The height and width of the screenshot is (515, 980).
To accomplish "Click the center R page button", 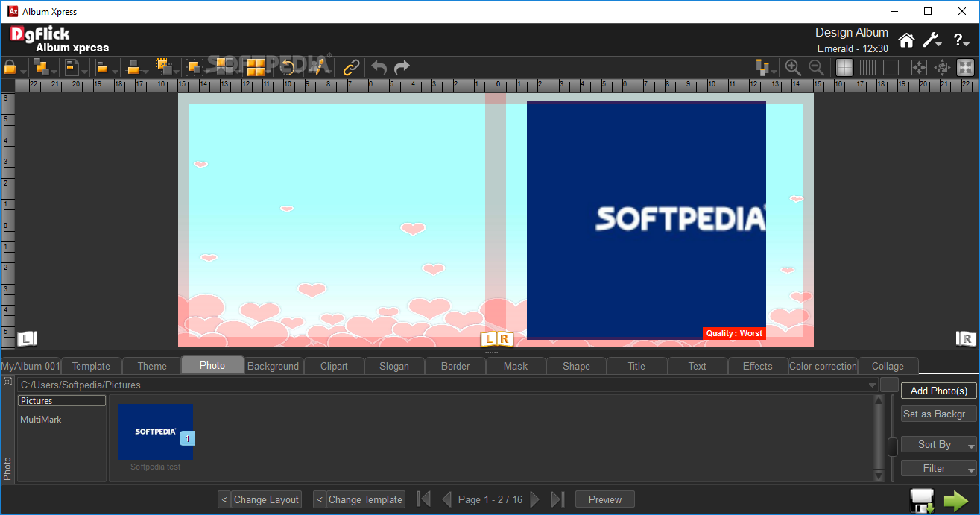I will coord(505,339).
